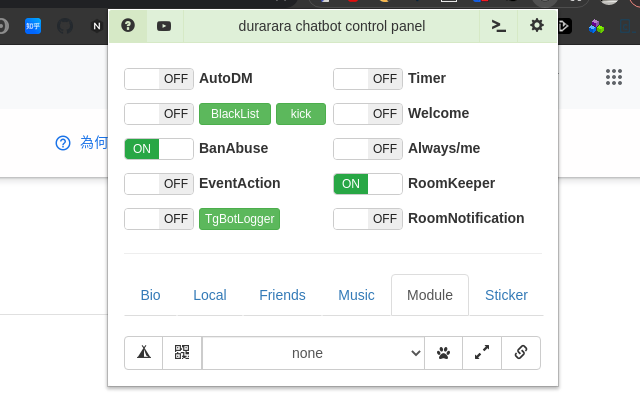
Task: Toggle the Always/me switch
Action: click(368, 149)
